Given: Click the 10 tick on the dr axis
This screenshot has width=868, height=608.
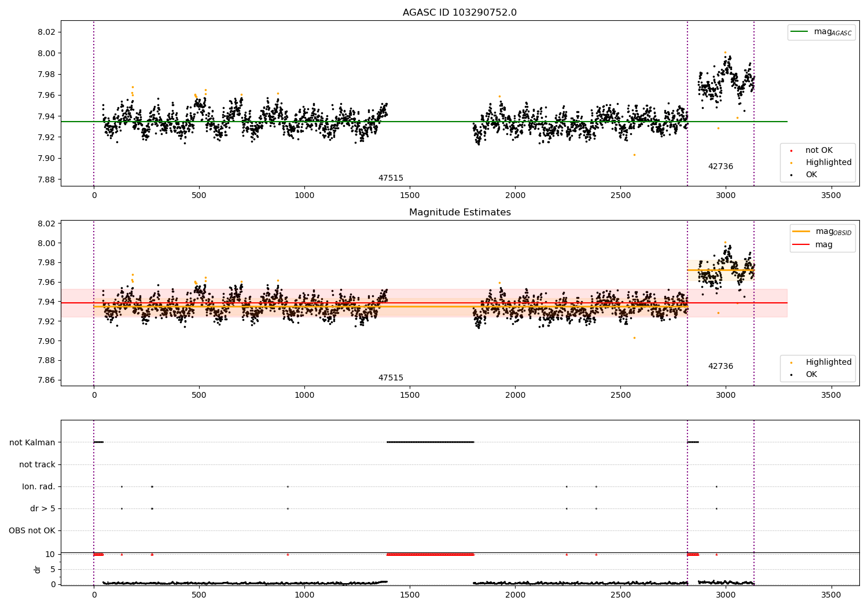Looking at the screenshot, I should coord(50,554).
